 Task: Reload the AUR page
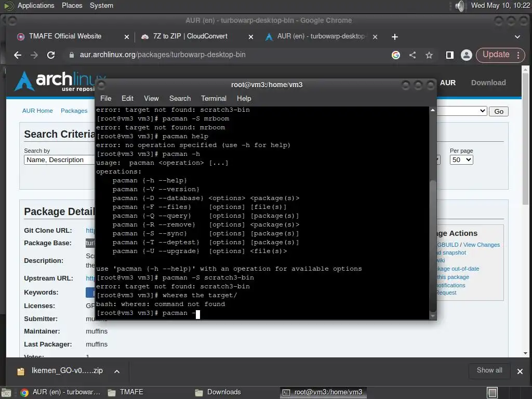pyautogui.click(x=51, y=55)
